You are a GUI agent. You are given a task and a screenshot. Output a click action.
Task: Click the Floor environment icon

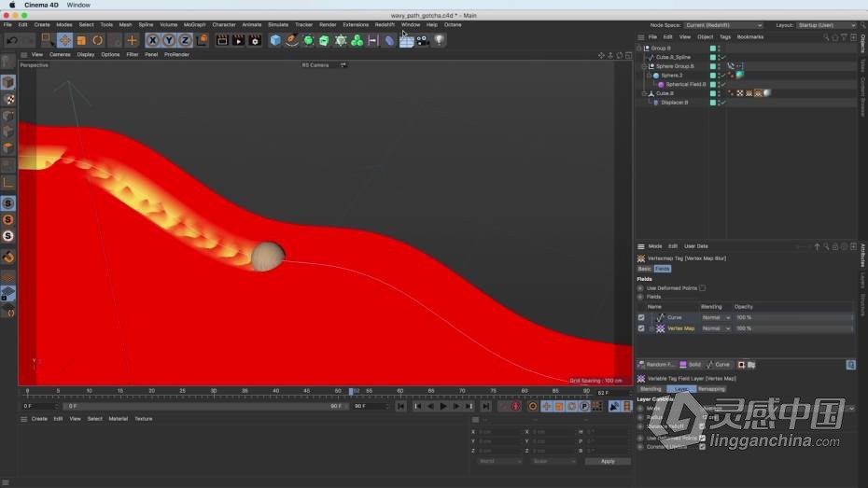(x=406, y=41)
